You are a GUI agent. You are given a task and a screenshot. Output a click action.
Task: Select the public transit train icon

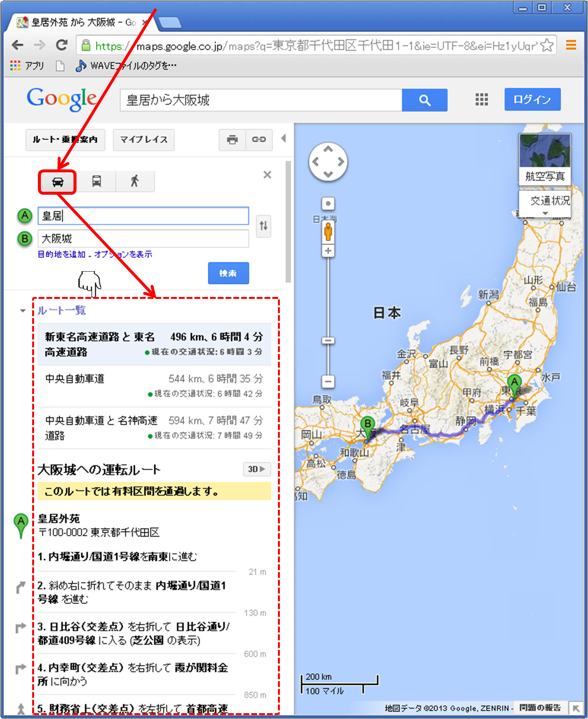tap(96, 182)
